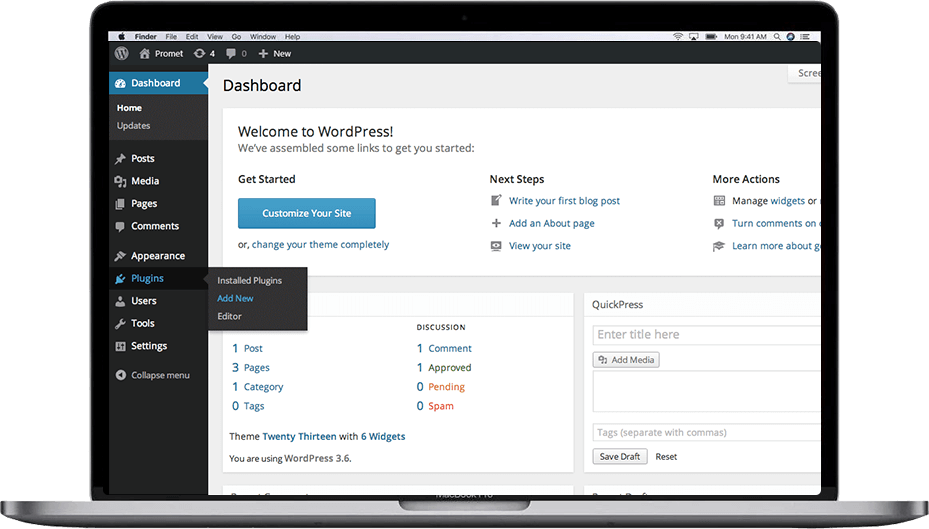Expand the Screen Options tab

805,73
